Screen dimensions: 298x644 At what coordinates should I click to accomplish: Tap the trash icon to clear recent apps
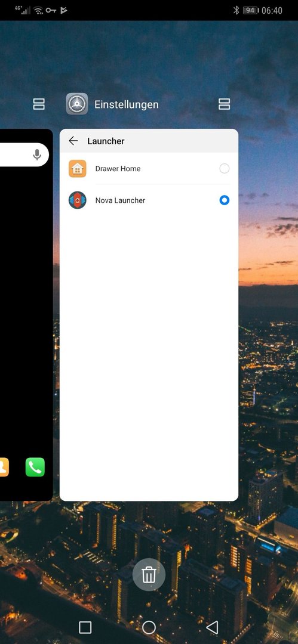coord(149,575)
